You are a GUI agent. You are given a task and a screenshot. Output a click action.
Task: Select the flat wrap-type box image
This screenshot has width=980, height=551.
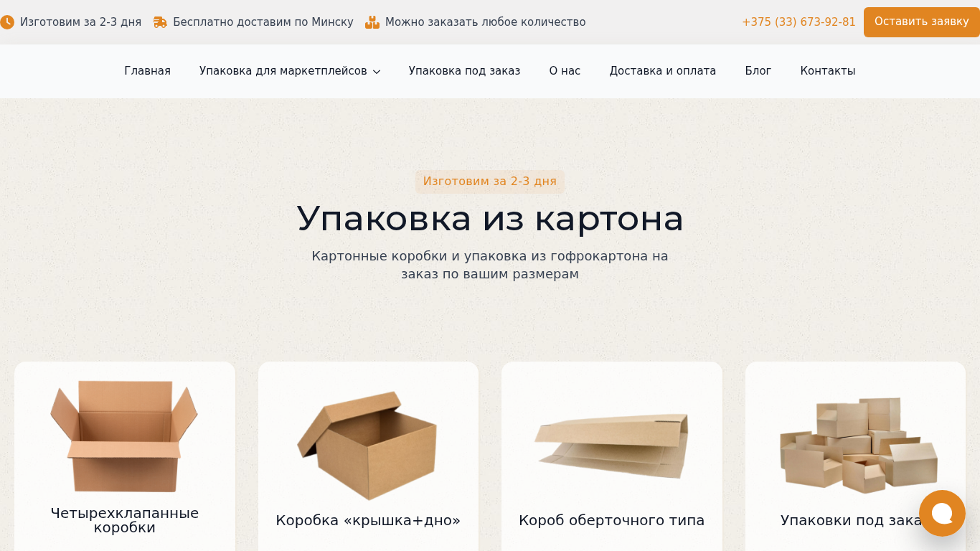coord(611,446)
